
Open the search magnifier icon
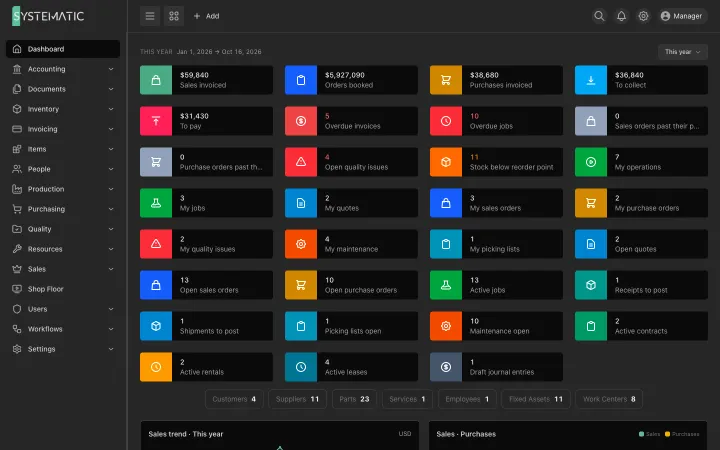[x=599, y=16]
